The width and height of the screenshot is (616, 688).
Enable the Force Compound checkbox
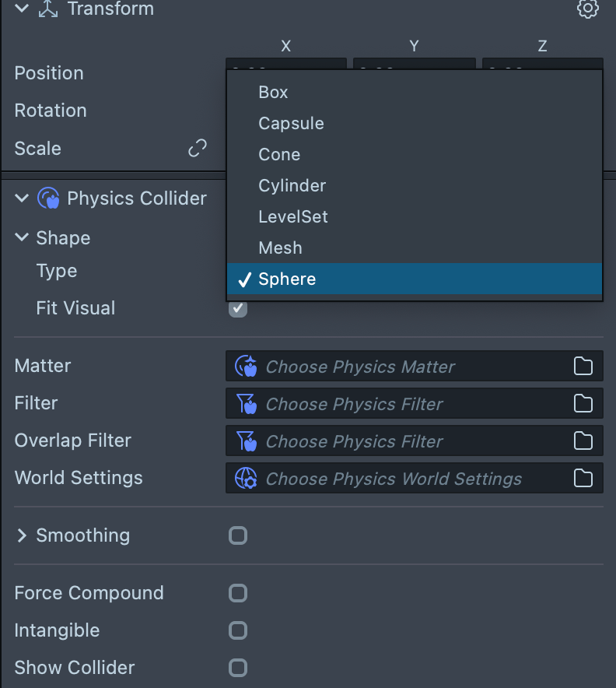238,593
